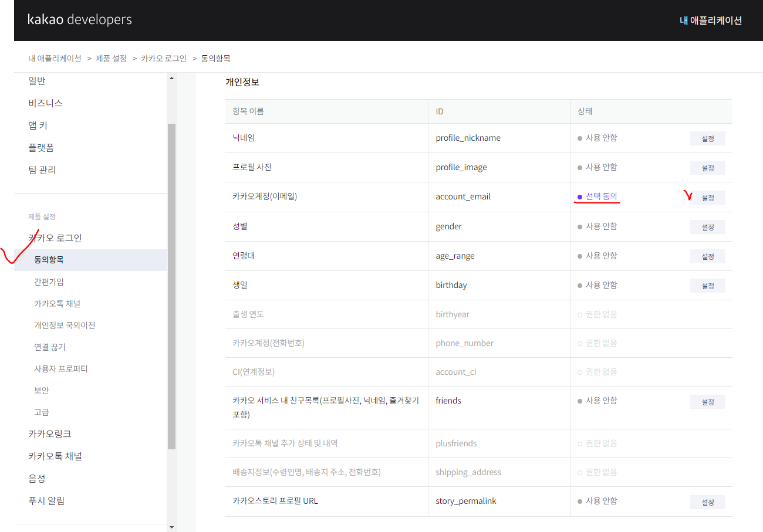Viewport: 763px width, 532px height.
Task: Click the kakao developers logo
Action: pyautogui.click(x=80, y=19)
